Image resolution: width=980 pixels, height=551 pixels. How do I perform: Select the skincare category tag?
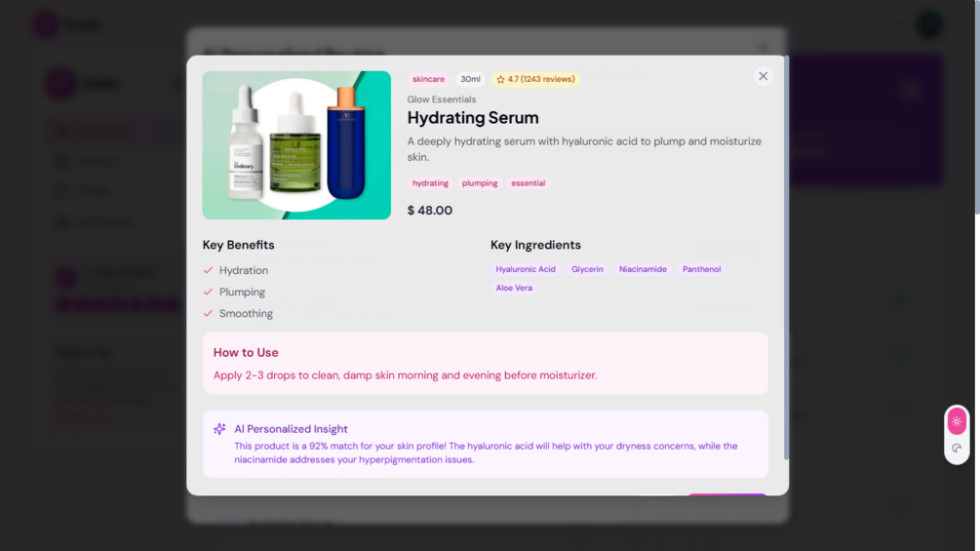coord(428,79)
